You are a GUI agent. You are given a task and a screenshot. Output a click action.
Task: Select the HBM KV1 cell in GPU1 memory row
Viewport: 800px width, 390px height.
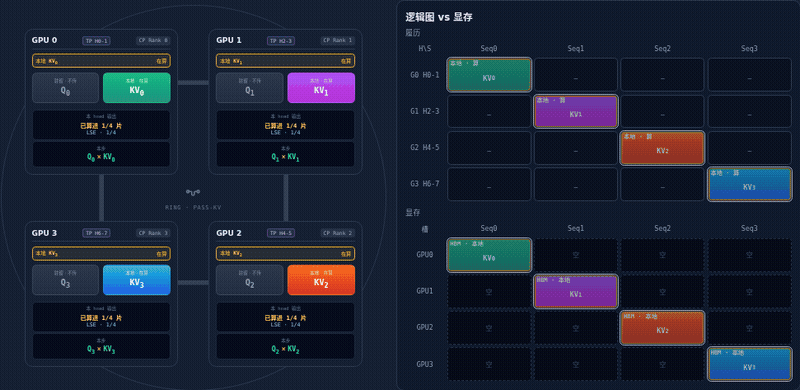(x=576, y=291)
